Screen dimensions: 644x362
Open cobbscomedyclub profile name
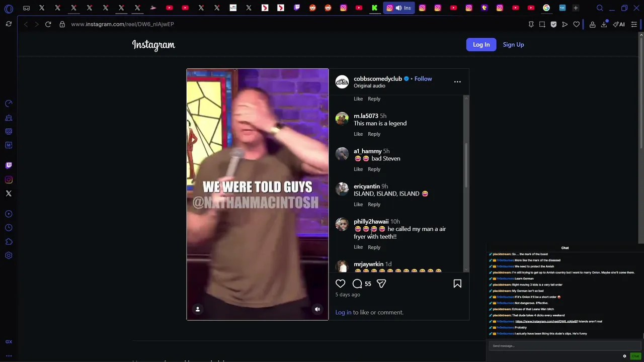[x=378, y=79]
